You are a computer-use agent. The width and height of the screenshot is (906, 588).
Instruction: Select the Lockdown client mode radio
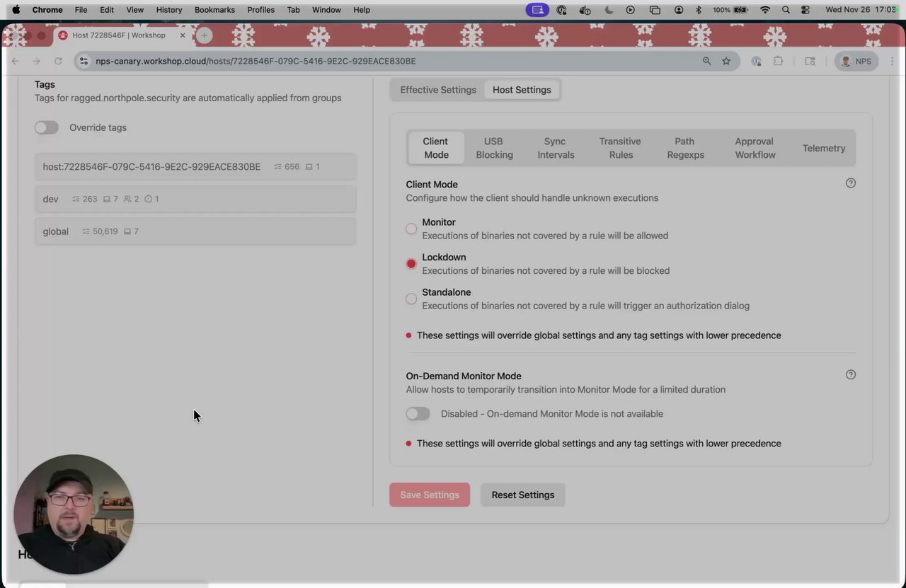coord(411,264)
